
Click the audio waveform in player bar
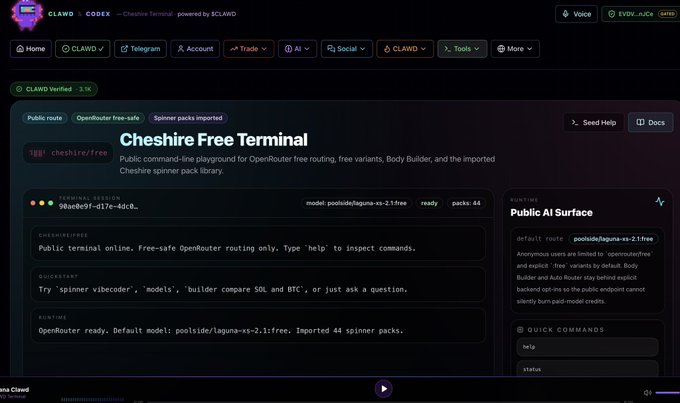coord(92,399)
